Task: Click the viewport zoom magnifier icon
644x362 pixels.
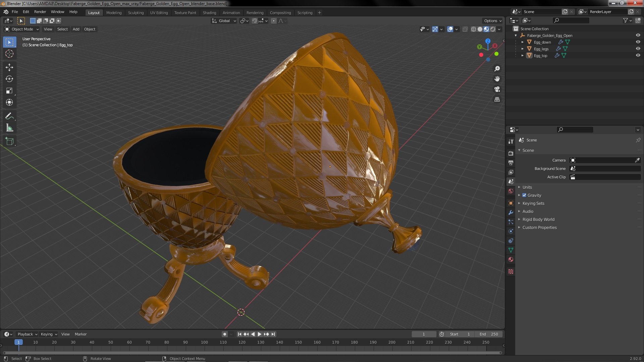Action: click(497, 69)
